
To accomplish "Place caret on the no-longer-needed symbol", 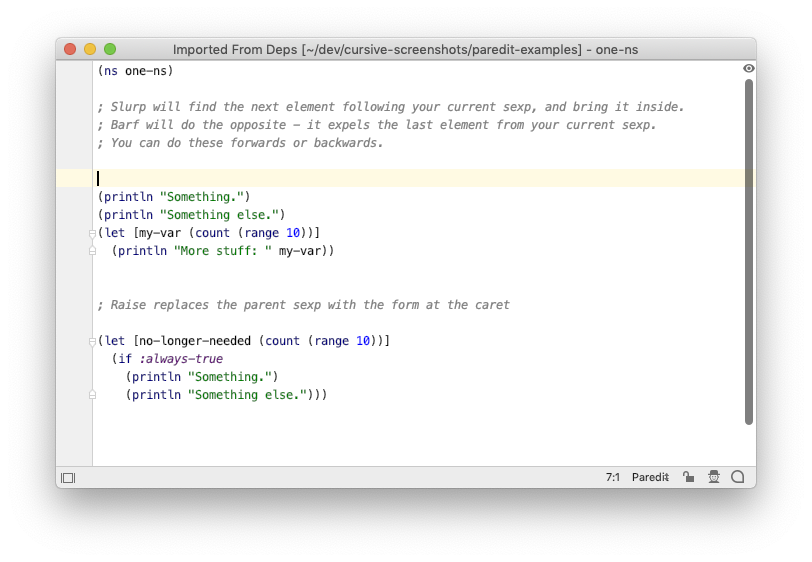I will pyautogui.click(x=195, y=341).
